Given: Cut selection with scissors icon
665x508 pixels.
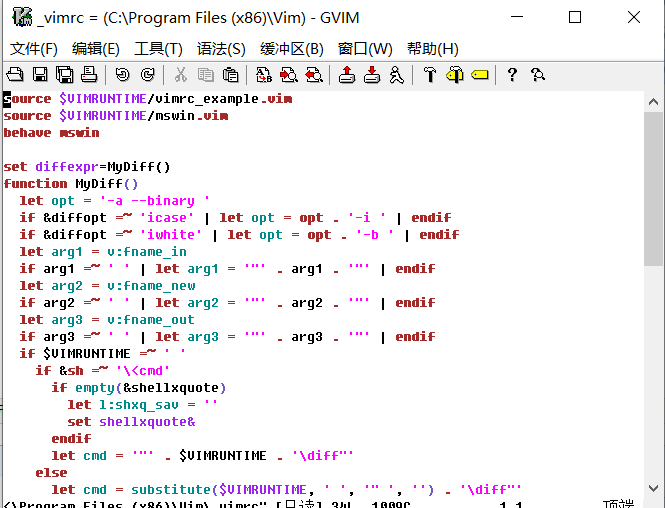Looking at the screenshot, I should (181, 75).
